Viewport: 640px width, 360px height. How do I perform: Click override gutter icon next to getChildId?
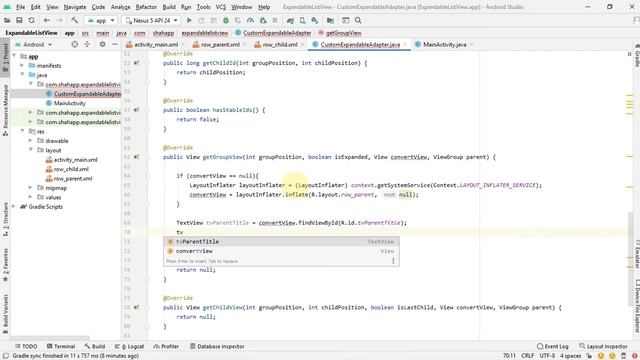coord(136,63)
